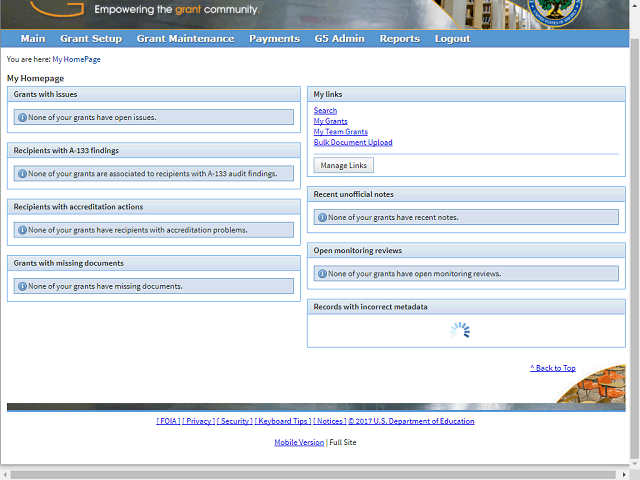
Task: Open the Privacy footer link
Action: 198,421
